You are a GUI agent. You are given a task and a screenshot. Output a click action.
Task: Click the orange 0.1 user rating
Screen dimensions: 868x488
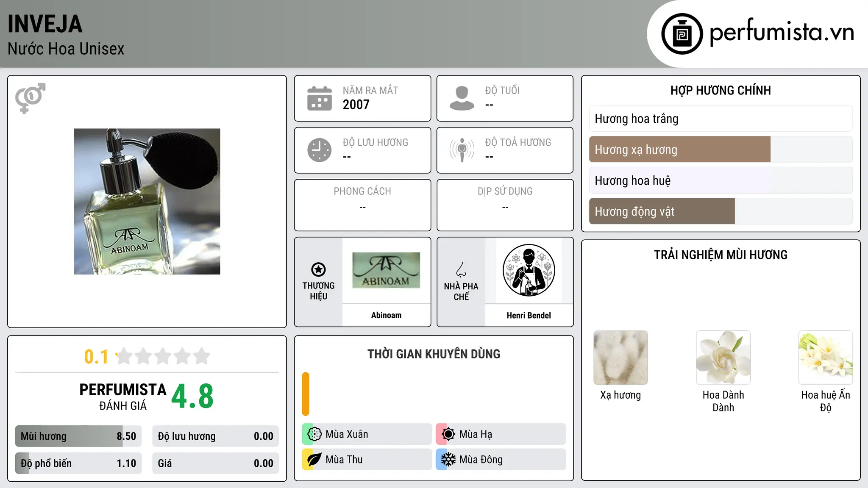tap(96, 357)
